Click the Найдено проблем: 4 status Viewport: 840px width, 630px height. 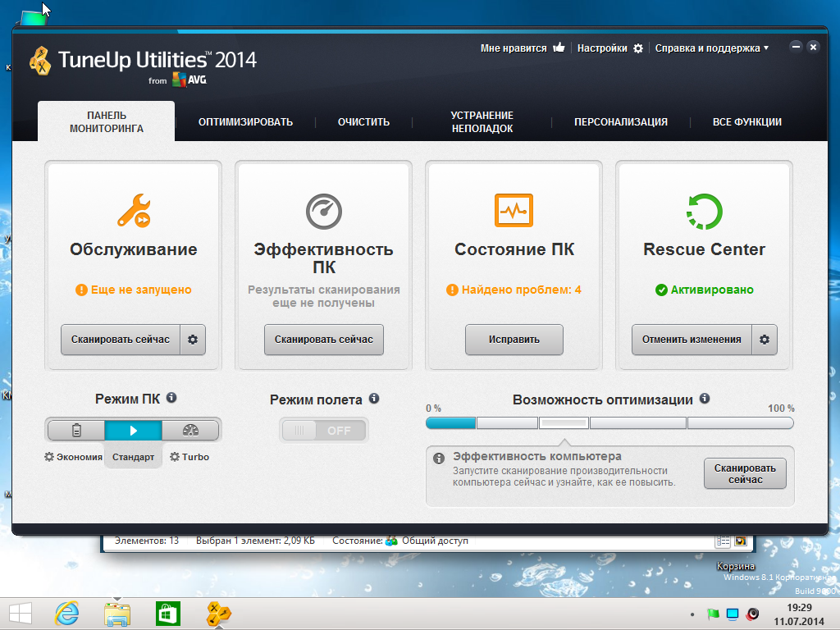click(x=521, y=290)
